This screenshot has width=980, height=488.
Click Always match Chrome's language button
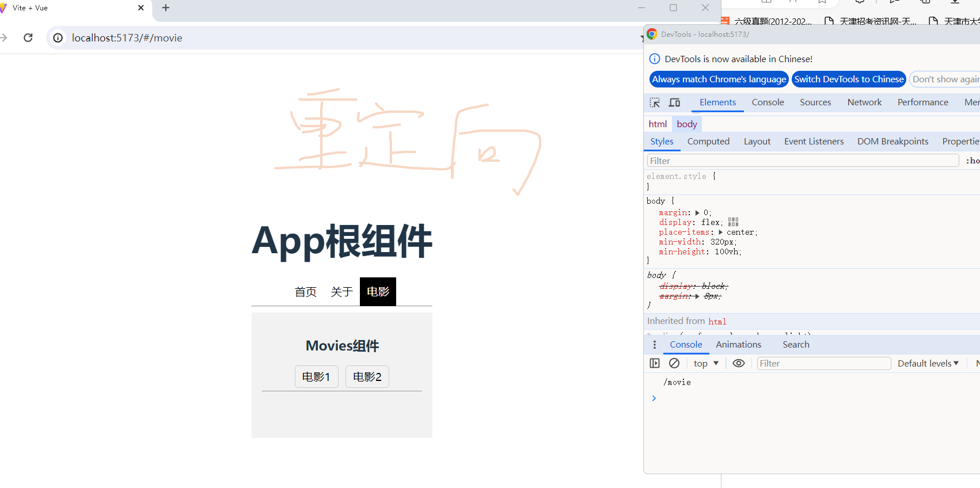click(x=719, y=79)
